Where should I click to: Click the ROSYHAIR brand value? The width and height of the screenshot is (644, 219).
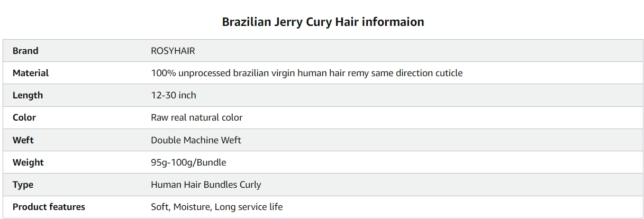point(173,51)
